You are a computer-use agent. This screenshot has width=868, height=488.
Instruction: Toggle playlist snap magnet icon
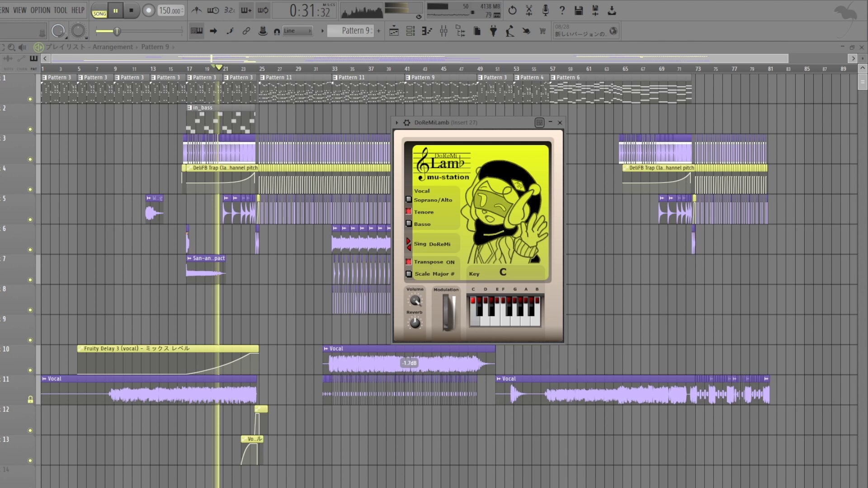coord(277,31)
